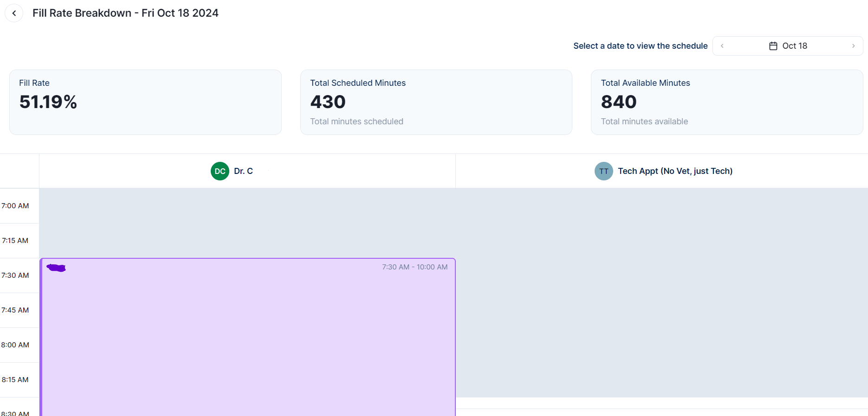Select the Tech Appt (No Vet, just Tech) header
The width and height of the screenshot is (868, 416).
pos(662,171)
